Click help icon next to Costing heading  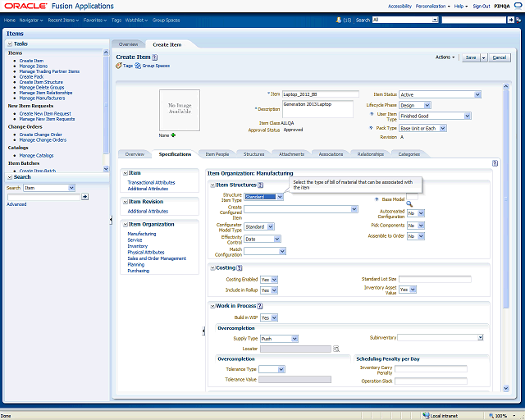[240, 267]
